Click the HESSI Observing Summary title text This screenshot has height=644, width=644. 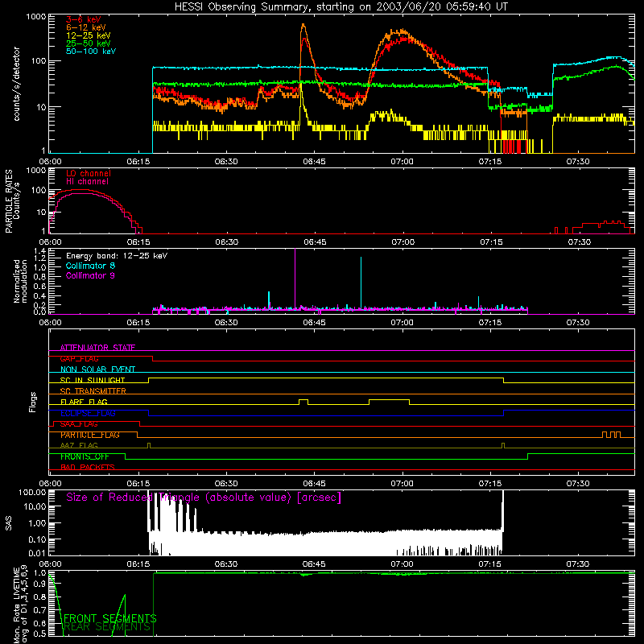(x=341, y=6)
